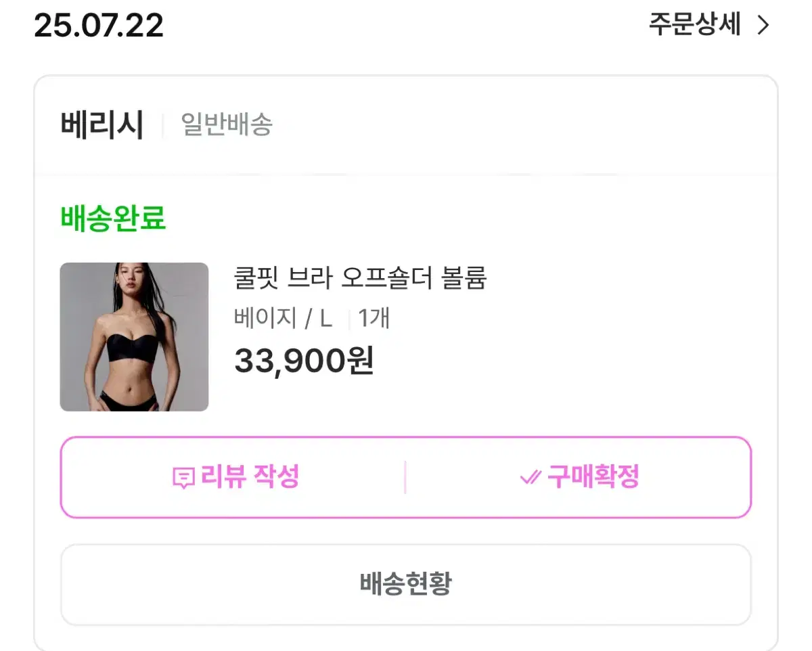Open the 배송현황 delivery status button
The height and width of the screenshot is (651, 812).
(406, 585)
